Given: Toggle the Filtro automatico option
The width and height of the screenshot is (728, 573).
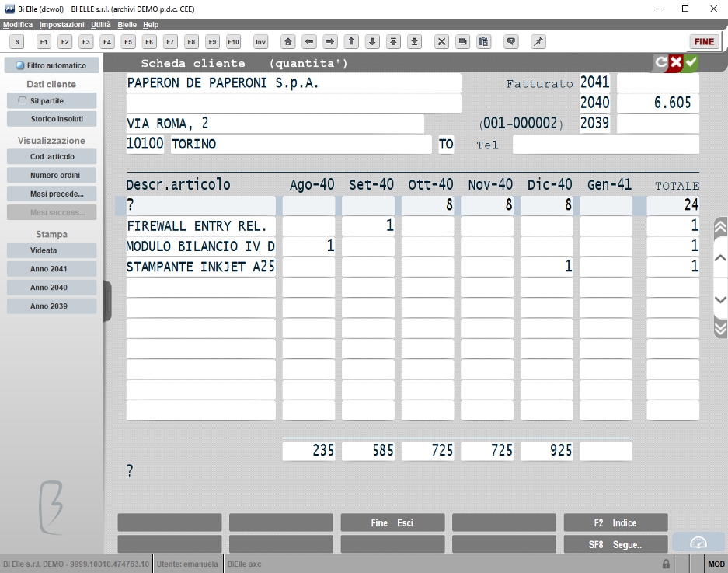Looking at the screenshot, I should click(x=51, y=65).
